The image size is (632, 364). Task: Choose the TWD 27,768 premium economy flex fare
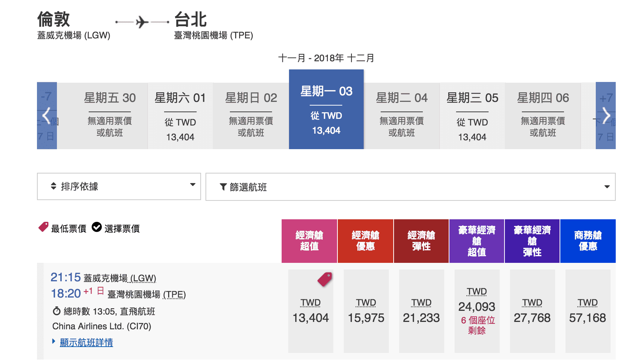pos(533,311)
